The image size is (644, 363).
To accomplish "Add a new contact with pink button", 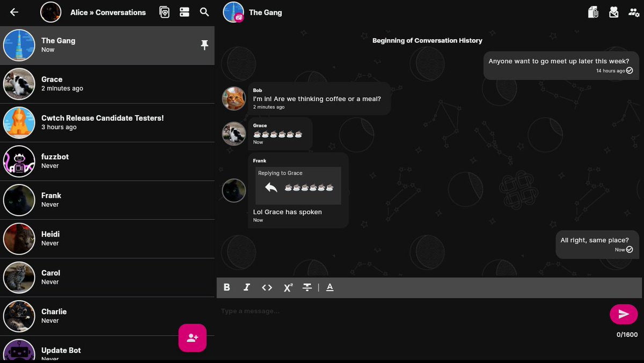I will click(x=193, y=338).
